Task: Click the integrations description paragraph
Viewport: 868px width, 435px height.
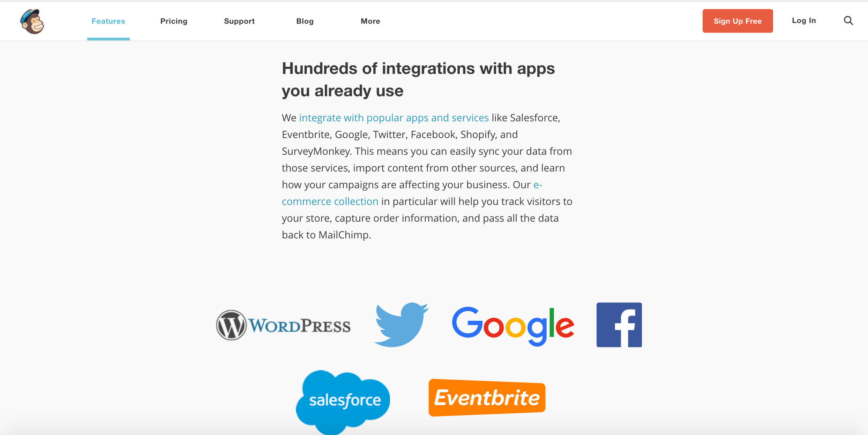Action: click(x=427, y=176)
